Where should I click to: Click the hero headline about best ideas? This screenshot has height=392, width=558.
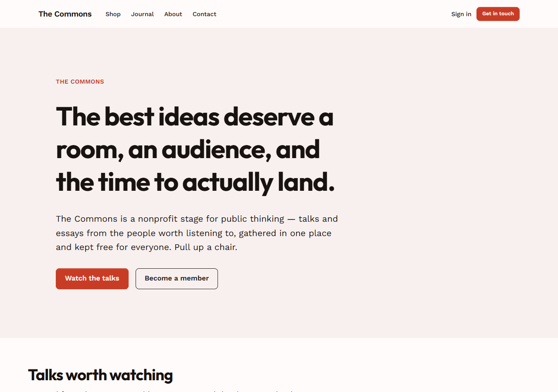[195, 149]
